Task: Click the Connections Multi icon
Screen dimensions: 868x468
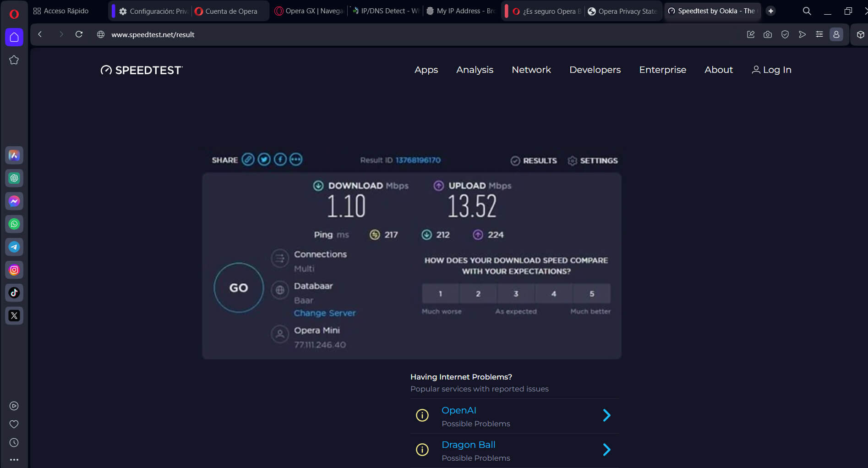Action: click(x=280, y=259)
